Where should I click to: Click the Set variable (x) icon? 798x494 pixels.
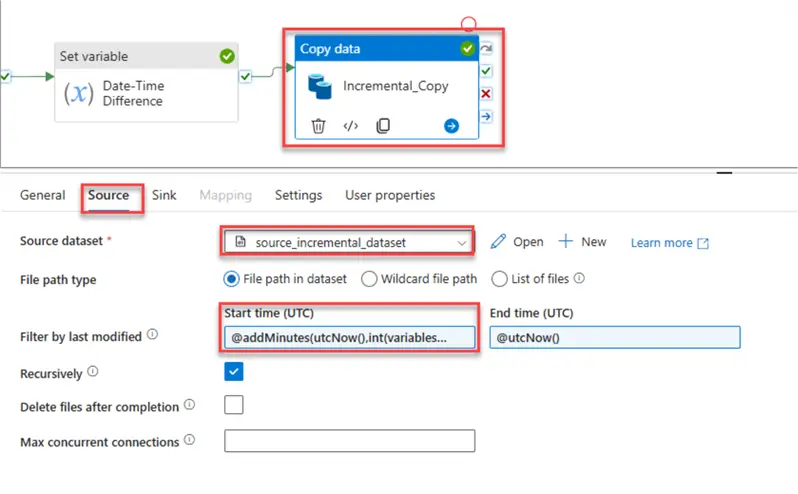(78, 93)
